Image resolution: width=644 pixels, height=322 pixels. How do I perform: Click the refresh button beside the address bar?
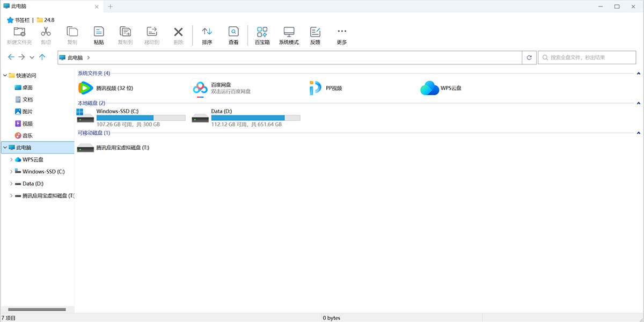coord(530,57)
